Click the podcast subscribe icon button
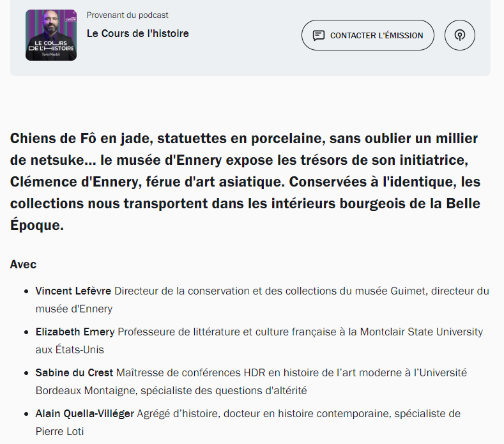 tap(460, 35)
